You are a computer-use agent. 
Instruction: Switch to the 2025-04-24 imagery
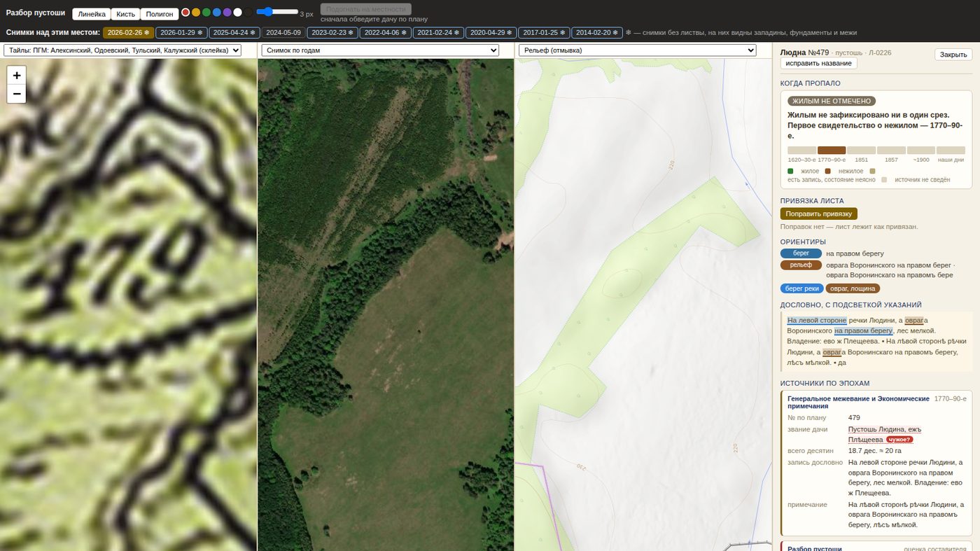click(x=234, y=32)
